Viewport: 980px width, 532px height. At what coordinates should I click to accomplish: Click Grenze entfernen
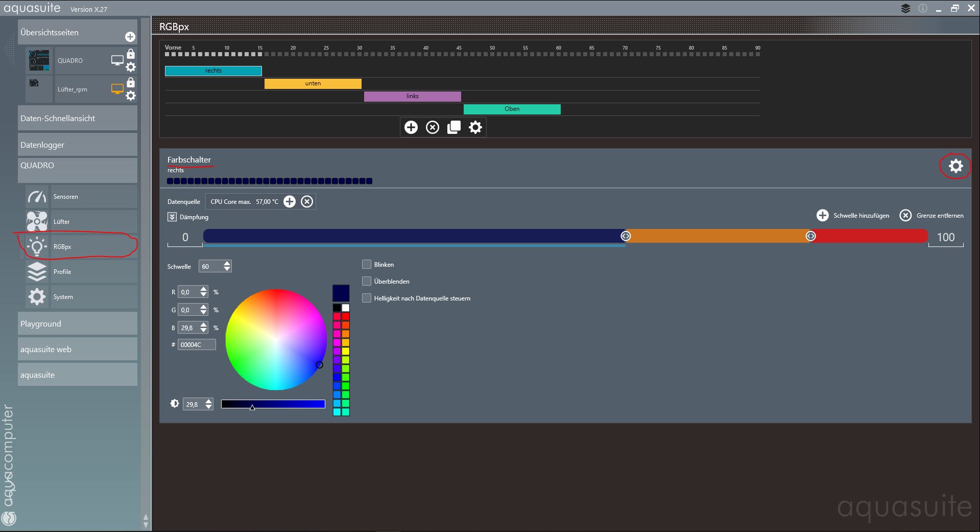931,216
